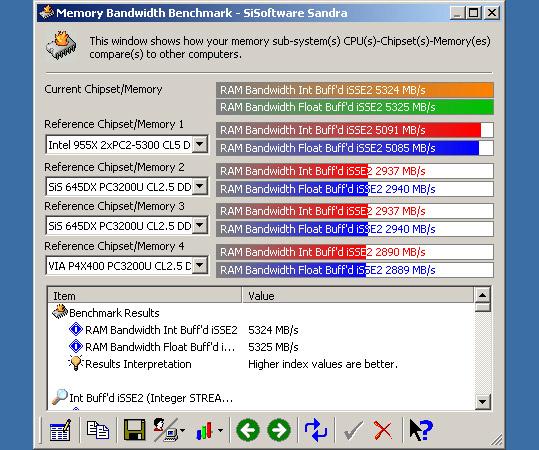539x450 pixels.
Task: Click scrollbar down arrow in results list
Action: (x=483, y=401)
